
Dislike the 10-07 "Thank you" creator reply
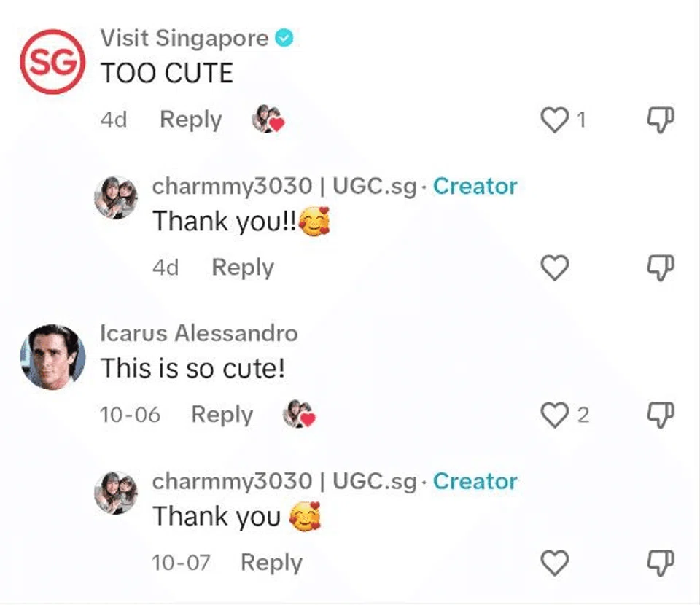(x=661, y=563)
